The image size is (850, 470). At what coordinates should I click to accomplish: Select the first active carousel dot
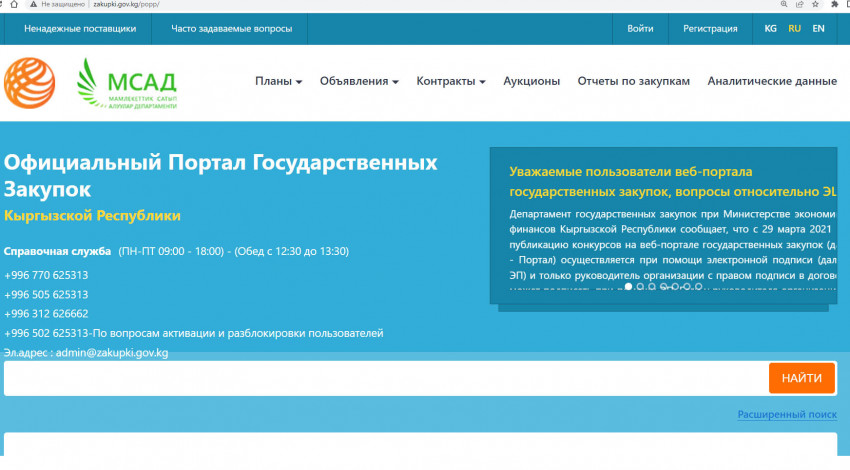(x=628, y=287)
